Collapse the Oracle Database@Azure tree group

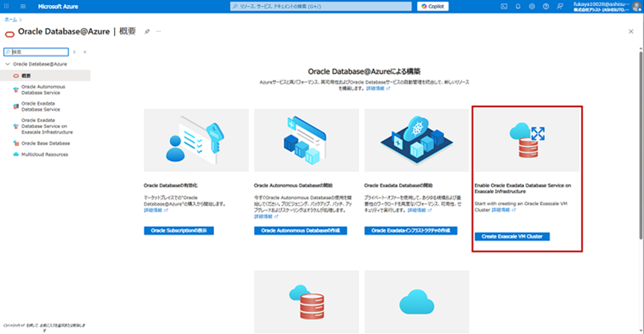tap(7, 64)
